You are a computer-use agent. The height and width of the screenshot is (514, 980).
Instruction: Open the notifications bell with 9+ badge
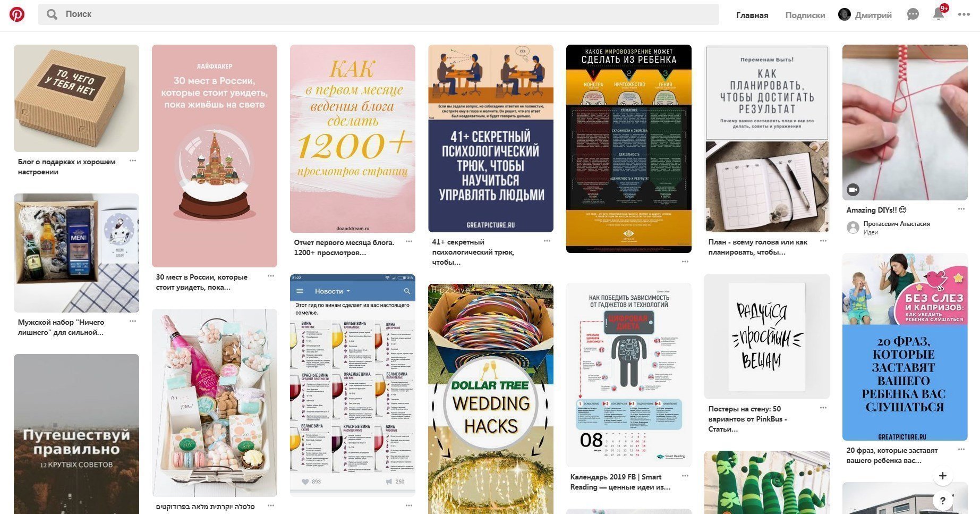[939, 14]
